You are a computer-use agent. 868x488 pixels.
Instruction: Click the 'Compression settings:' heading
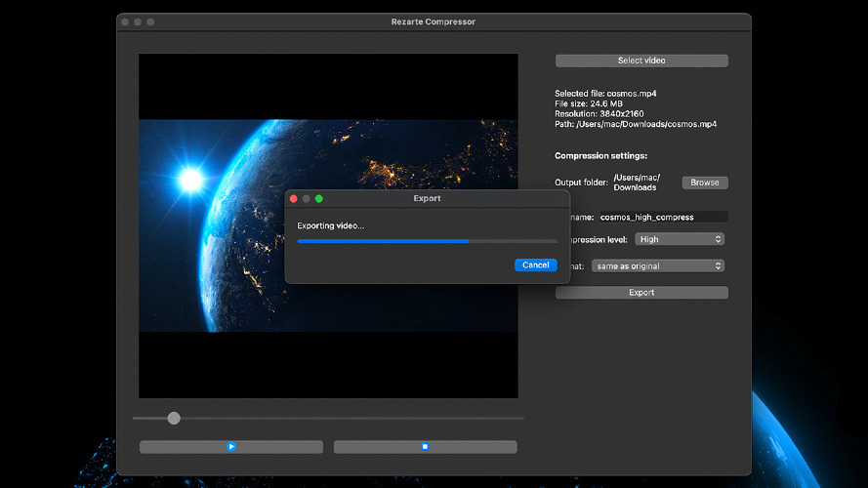pyautogui.click(x=600, y=156)
